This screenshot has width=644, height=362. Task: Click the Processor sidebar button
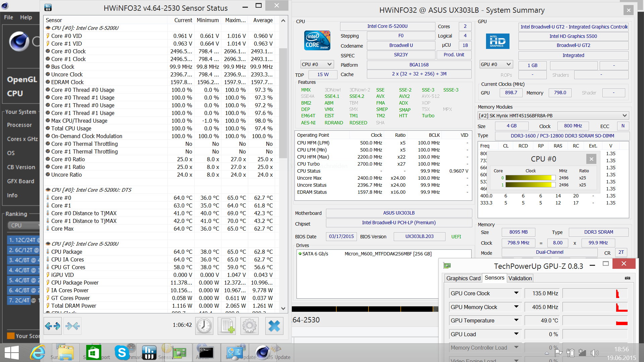coord(19,125)
